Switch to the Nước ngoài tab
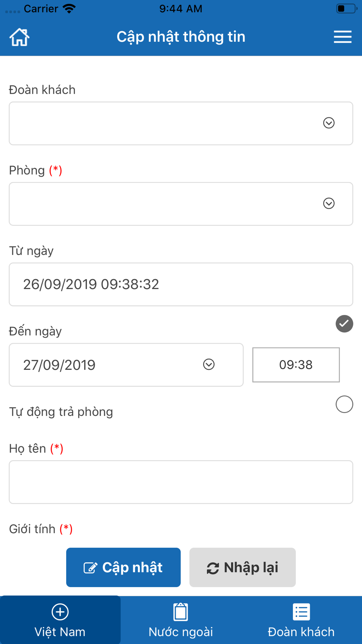The width and height of the screenshot is (362, 644). pos(181,620)
